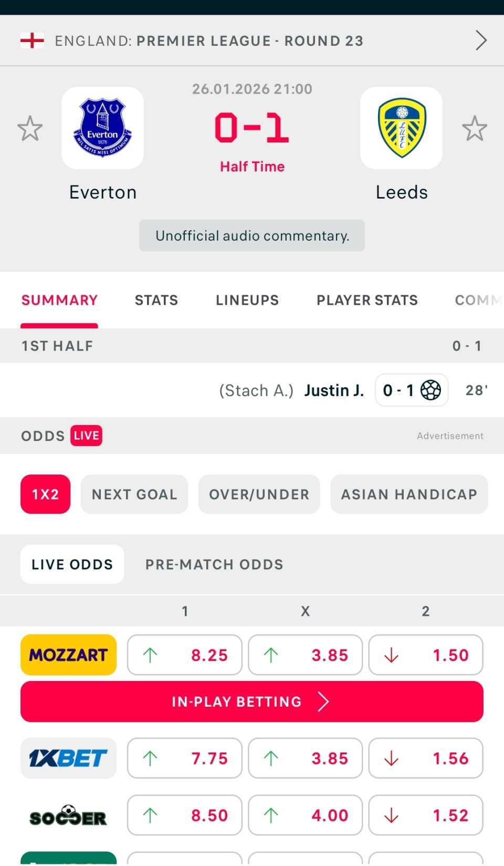Switch to the Stats tab
The height and width of the screenshot is (866, 504).
[x=156, y=300]
